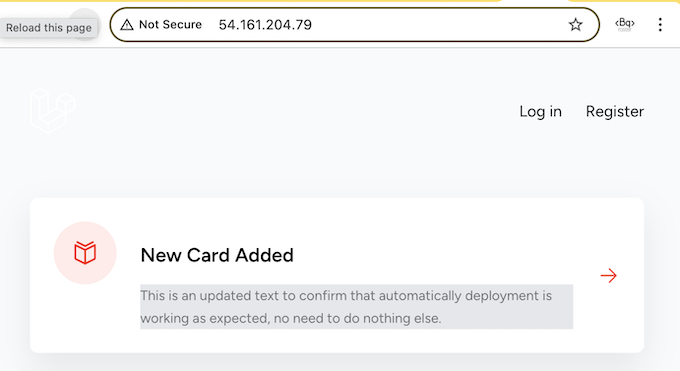Viewport: 680px width, 371px height.
Task: Show site info via the Not Secure label
Action: [170, 25]
